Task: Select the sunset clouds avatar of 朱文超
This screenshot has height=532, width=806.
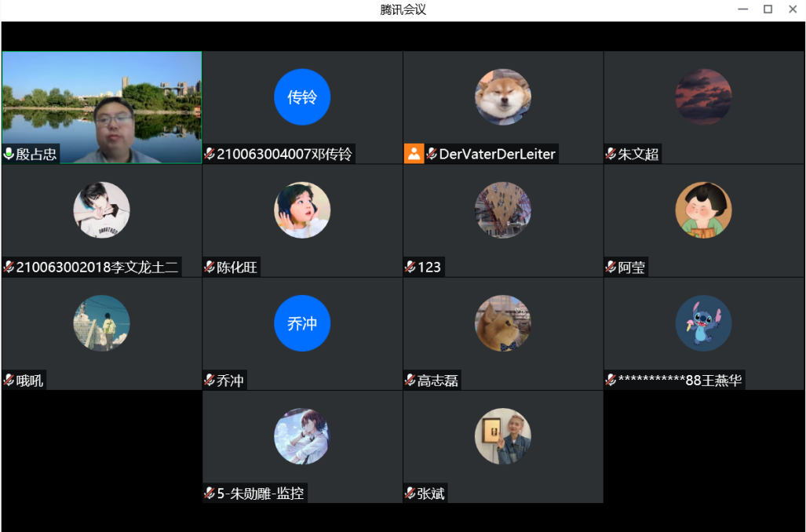Action: 703,97
